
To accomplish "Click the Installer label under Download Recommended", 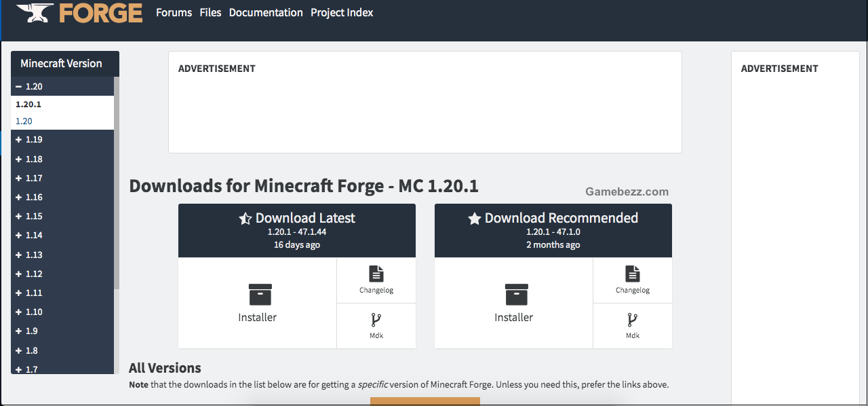I will coord(514,317).
